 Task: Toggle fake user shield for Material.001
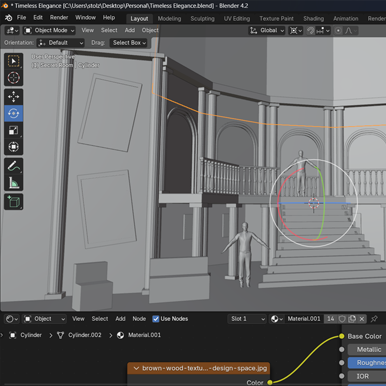342,319
